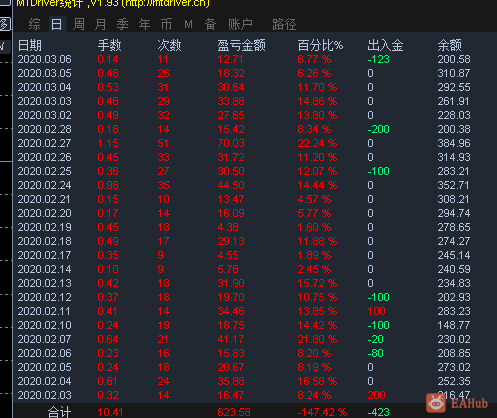Screen dimensions: 497x418
Task: Click the 次数 column header
Action: click(x=169, y=45)
